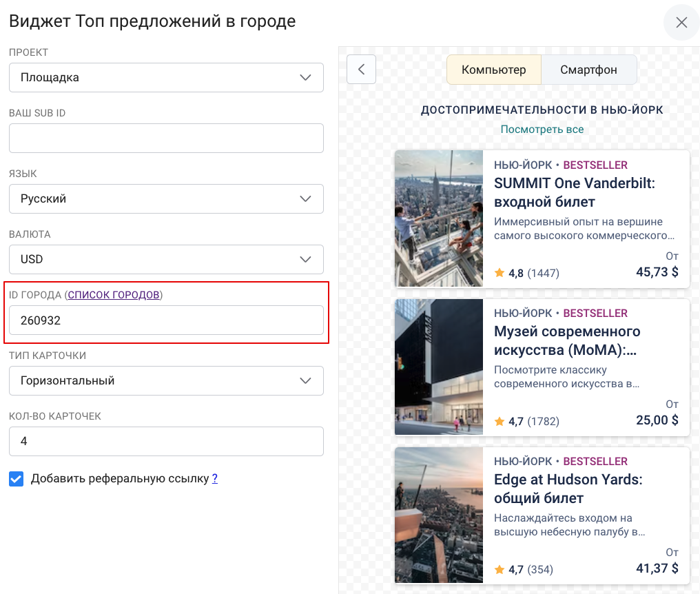700x594 pixels.
Task: Switch preview to Компьютер tab
Action: click(494, 70)
